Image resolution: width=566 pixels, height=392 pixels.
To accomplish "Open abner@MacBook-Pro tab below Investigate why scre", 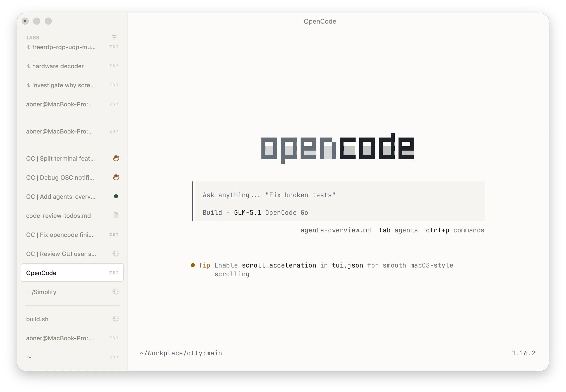I will (72, 104).
